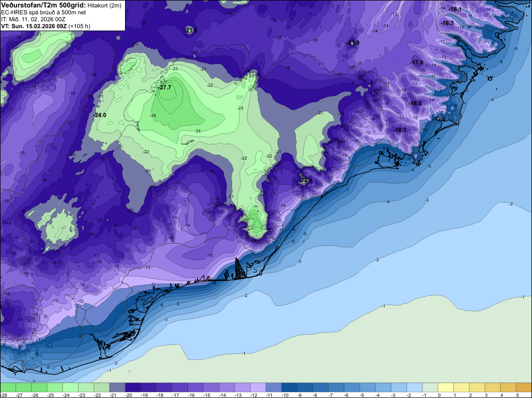
Task: Pick the -25 light green legend swatch
Action: pyautogui.click(x=55, y=387)
